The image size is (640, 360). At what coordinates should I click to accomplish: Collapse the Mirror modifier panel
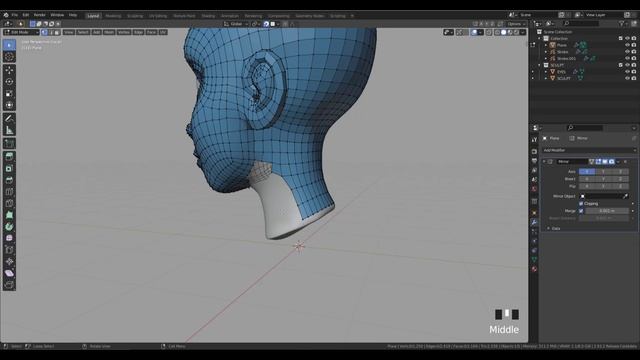544,162
